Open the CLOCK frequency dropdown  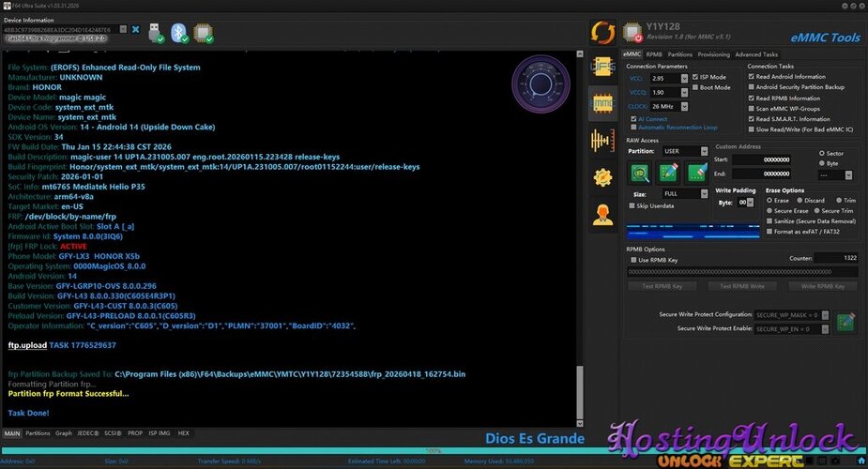point(684,106)
